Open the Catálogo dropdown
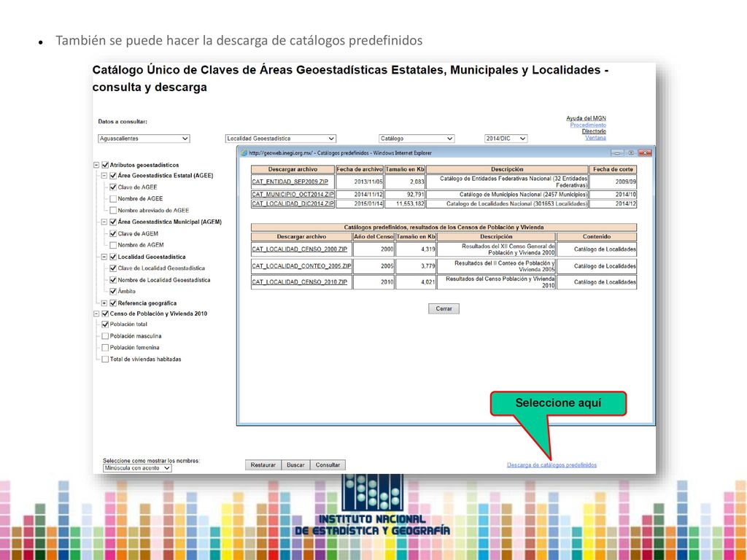747x560 pixels. [x=417, y=139]
